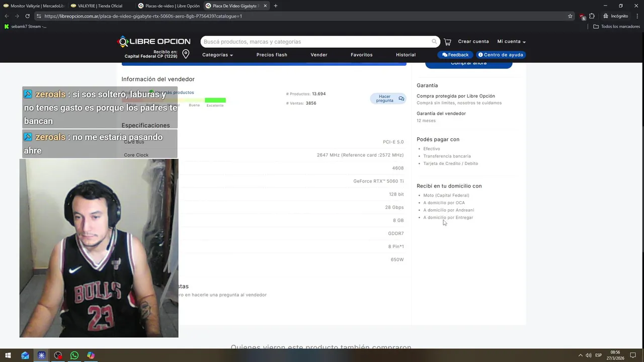View site information icon beside the URL
644x362 pixels.
click(39, 16)
